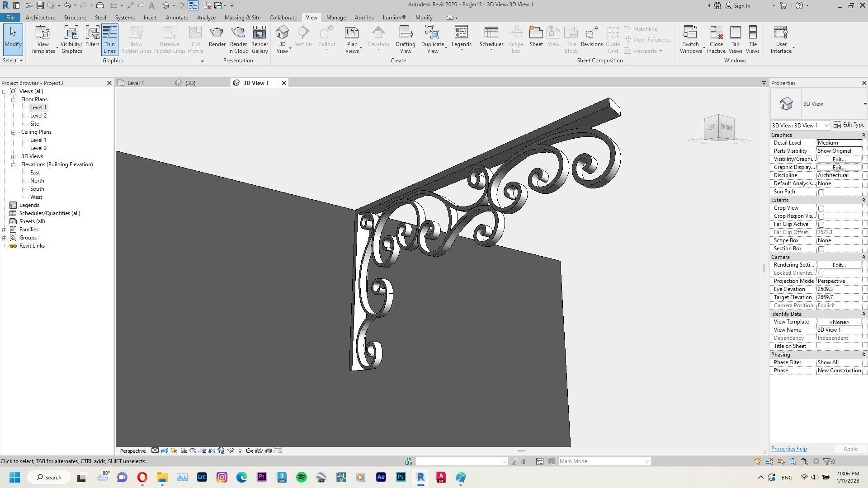Image resolution: width=868 pixels, height=488 pixels.
Task: Expand the Families node in Project Browser
Action: pyautogui.click(x=5, y=229)
